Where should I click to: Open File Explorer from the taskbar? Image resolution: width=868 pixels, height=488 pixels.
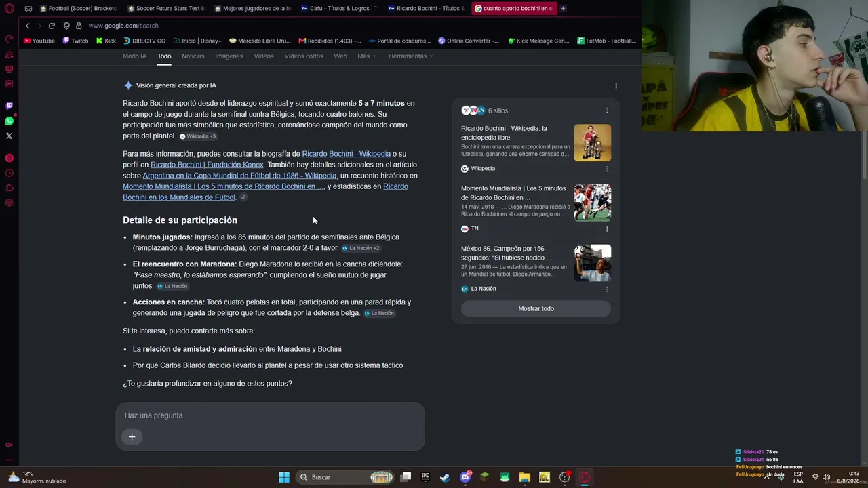point(525,477)
